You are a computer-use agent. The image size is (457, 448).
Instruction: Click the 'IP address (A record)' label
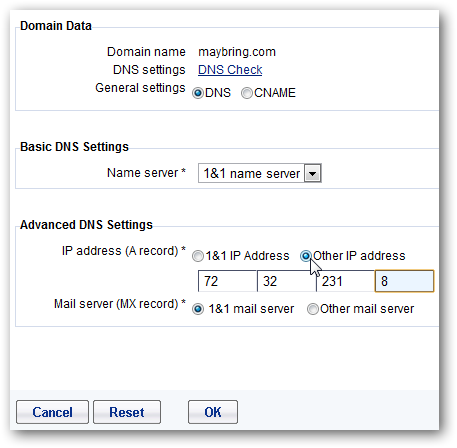pyautogui.click(x=124, y=251)
